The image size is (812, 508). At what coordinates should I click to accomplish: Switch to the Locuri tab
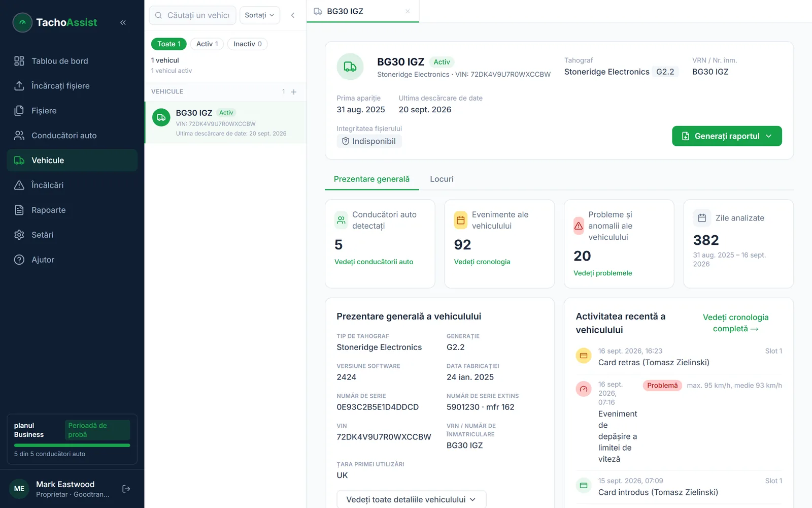pos(442,179)
